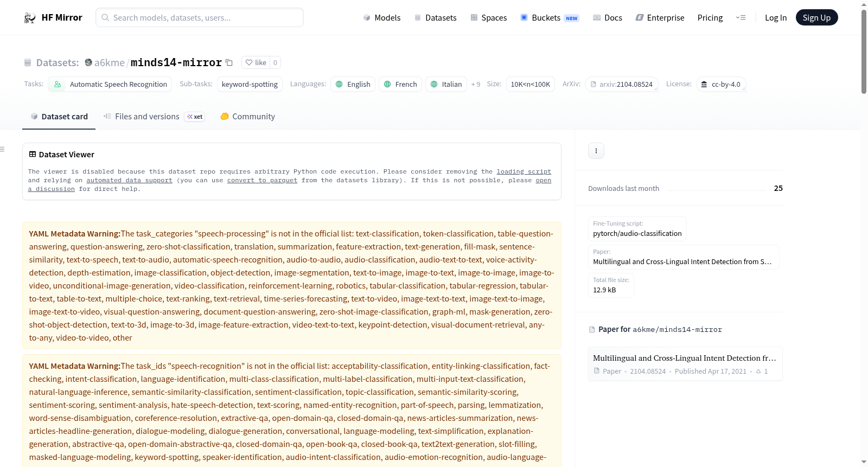
Task: Click the Automatic Speech Recognition task icon
Action: pyautogui.click(x=58, y=84)
